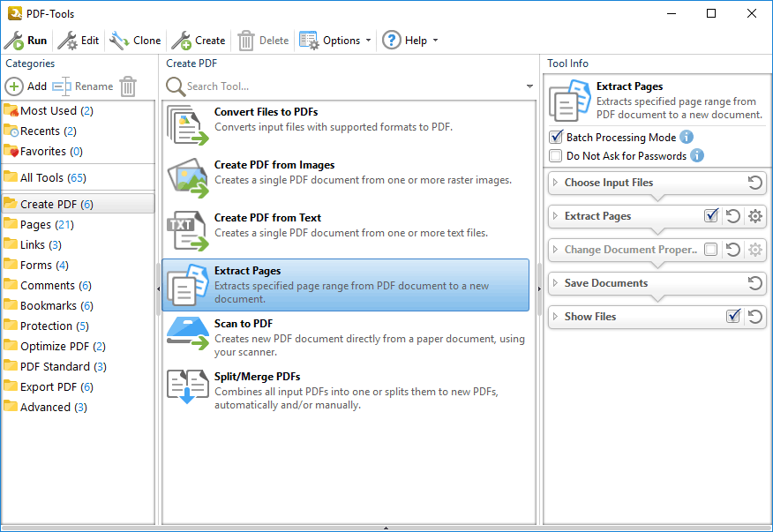Expand the Extract Pages step

click(555, 216)
